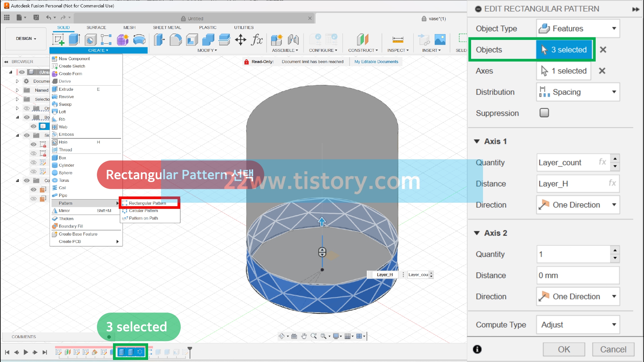Open the Measure inspect tool

(398, 40)
